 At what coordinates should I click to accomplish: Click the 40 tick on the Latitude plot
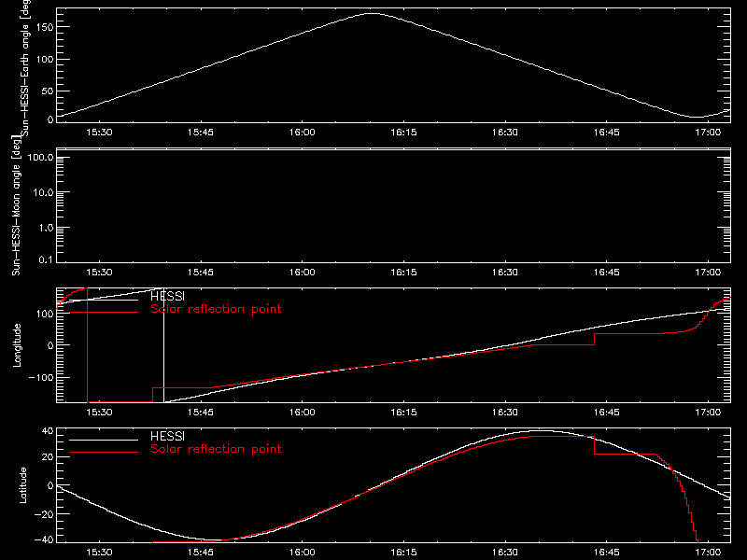[48, 431]
